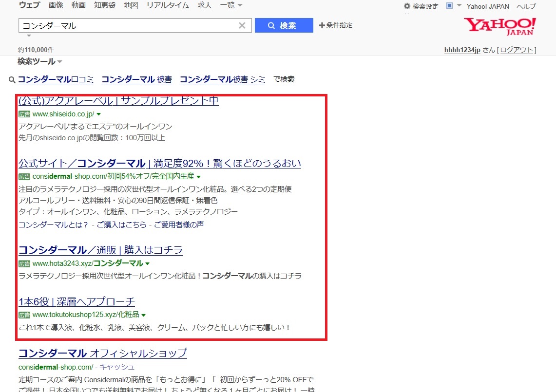Open the arrow next to www.shiseido.co.jp
556x392 pixels.
[98, 114]
